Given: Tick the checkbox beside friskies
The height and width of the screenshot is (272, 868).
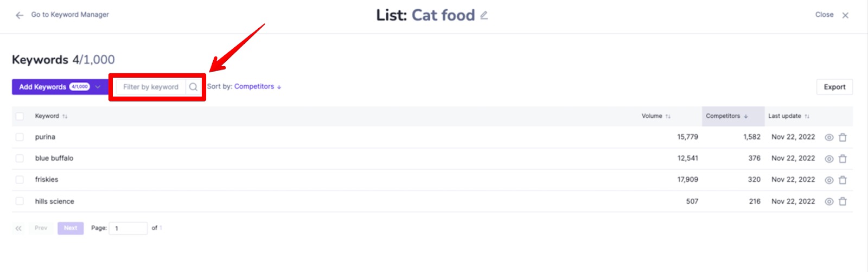Looking at the screenshot, I should tap(20, 180).
